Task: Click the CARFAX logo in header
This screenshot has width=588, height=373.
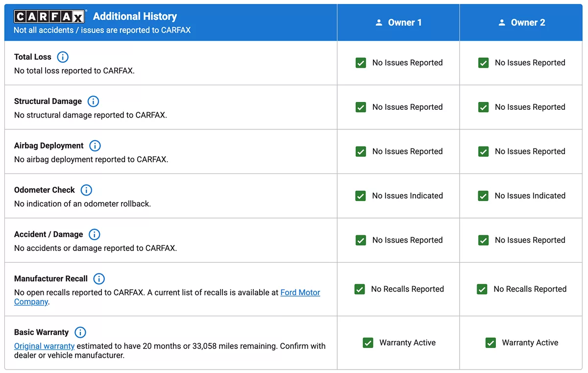Action: point(50,17)
